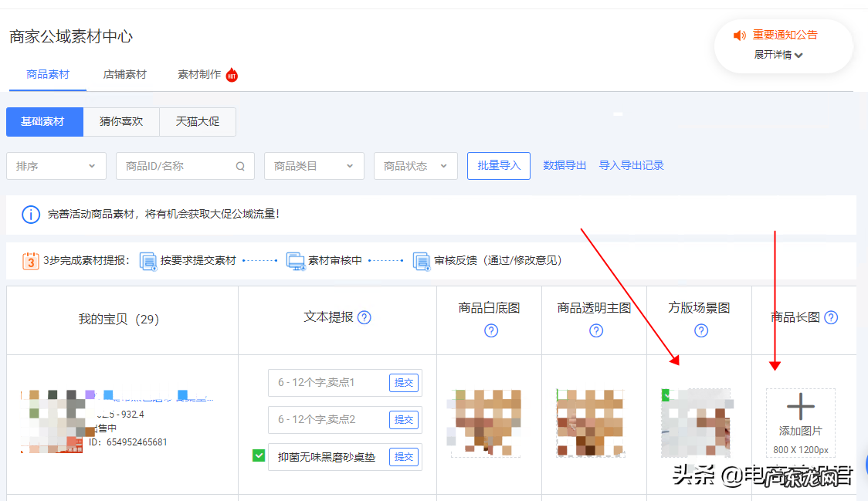Viewport: 868px width, 501px height.
Task: Switch to the 店铺素材 tab
Action: click(x=124, y=75)
